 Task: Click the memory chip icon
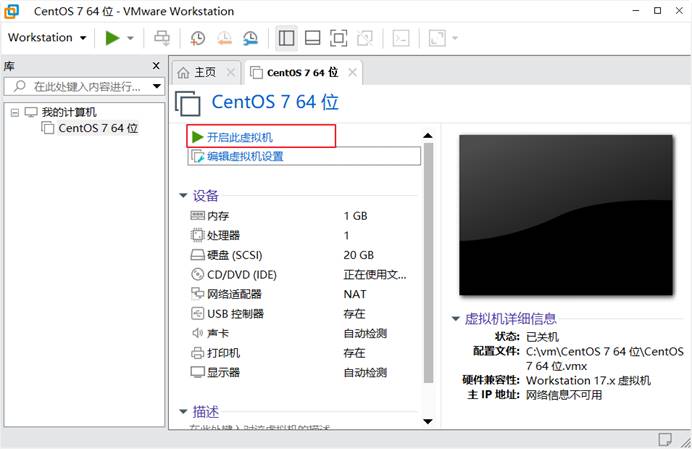(x=197, y=215)
